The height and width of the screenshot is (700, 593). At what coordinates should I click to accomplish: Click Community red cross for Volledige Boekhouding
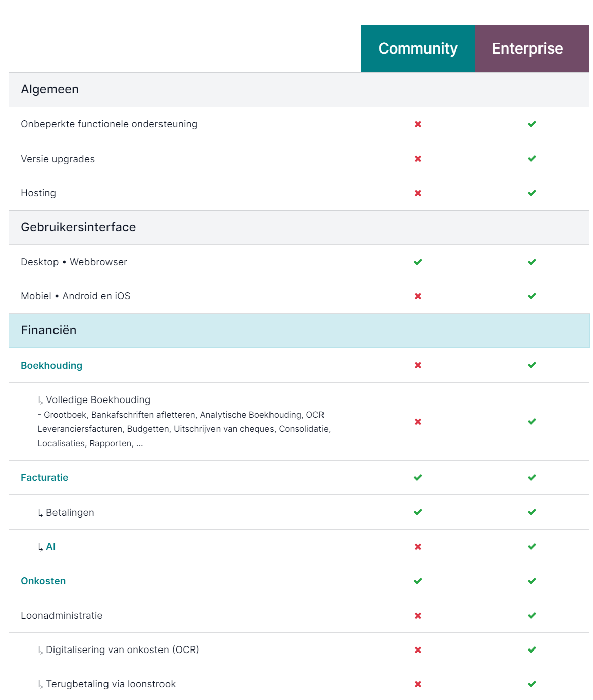click(418, 422)
